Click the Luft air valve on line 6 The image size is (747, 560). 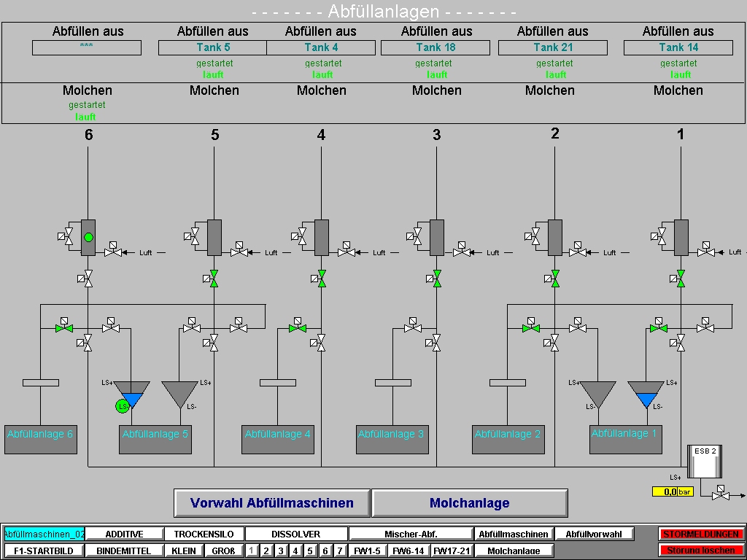(x=112, y=252)
